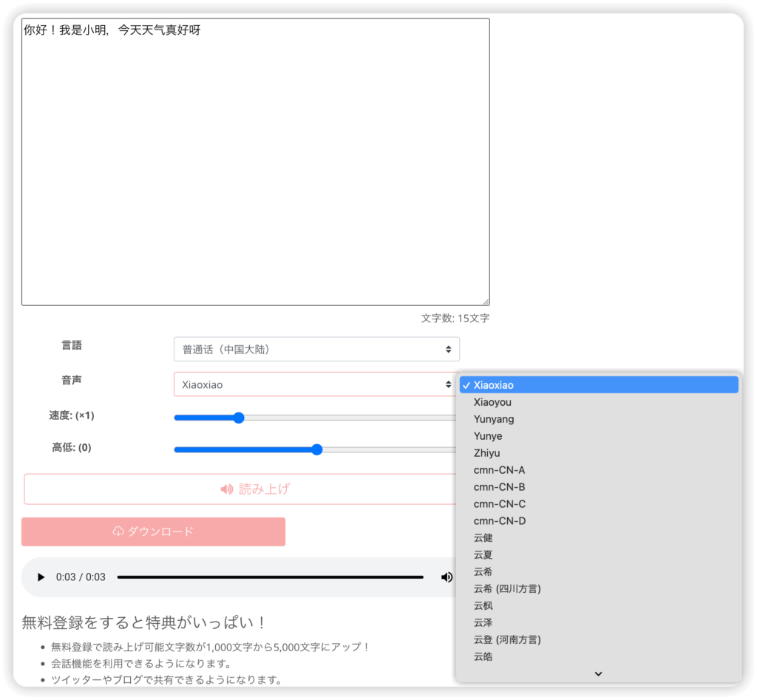
Task: Choose 云登 (河南方言) voice
Action: point(506,639)
